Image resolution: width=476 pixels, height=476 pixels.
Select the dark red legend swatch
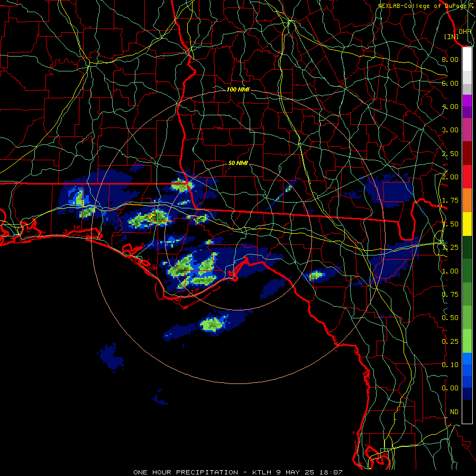point(467,153)
